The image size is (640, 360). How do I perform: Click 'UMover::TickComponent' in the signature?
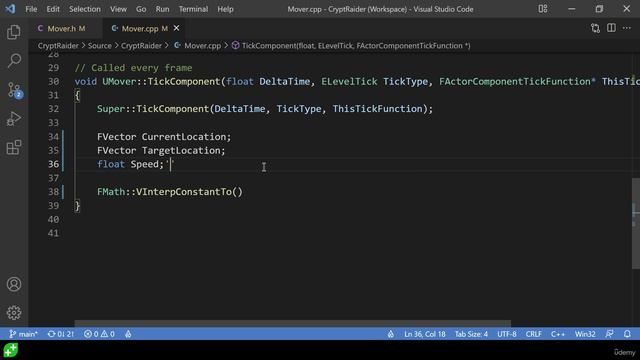tap(161, 82)
